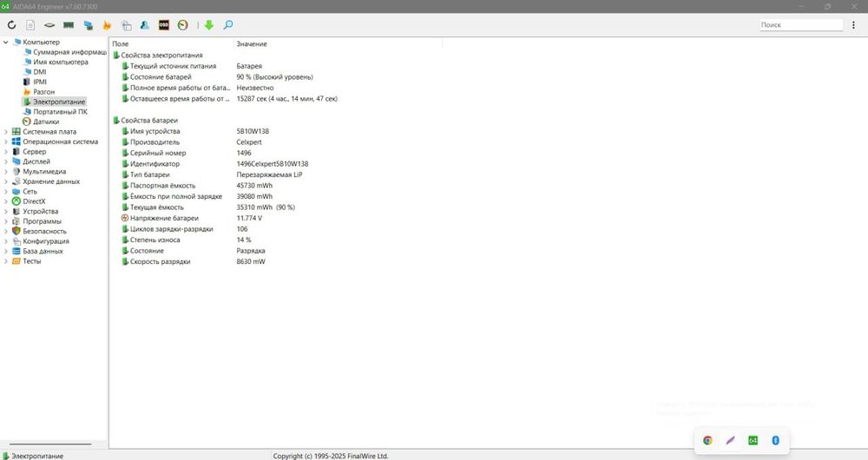
Task: Expand the Системная плата node
Action: click(x=6, y=132)
